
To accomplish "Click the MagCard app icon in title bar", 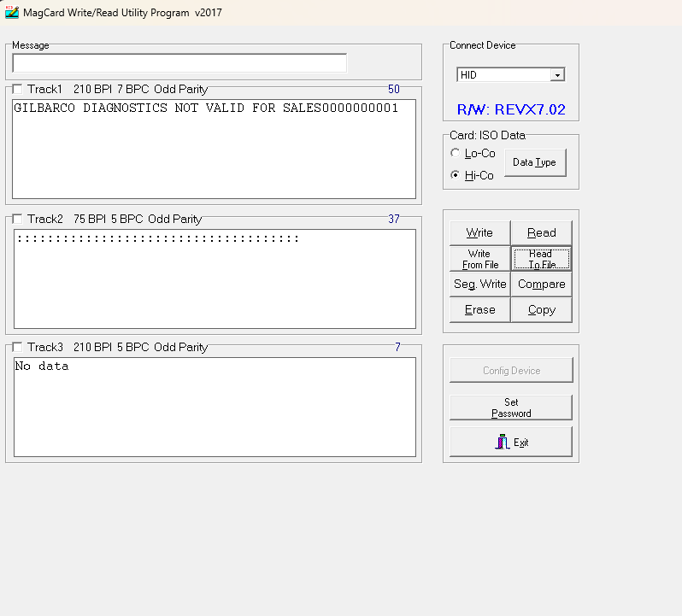I will [x=12, y=12].
